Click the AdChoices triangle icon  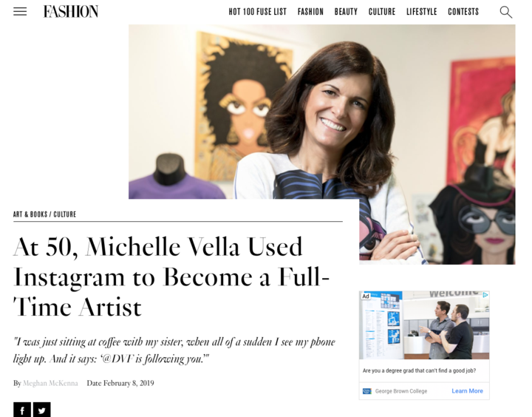pyautogui.click(x=485, y=295)
